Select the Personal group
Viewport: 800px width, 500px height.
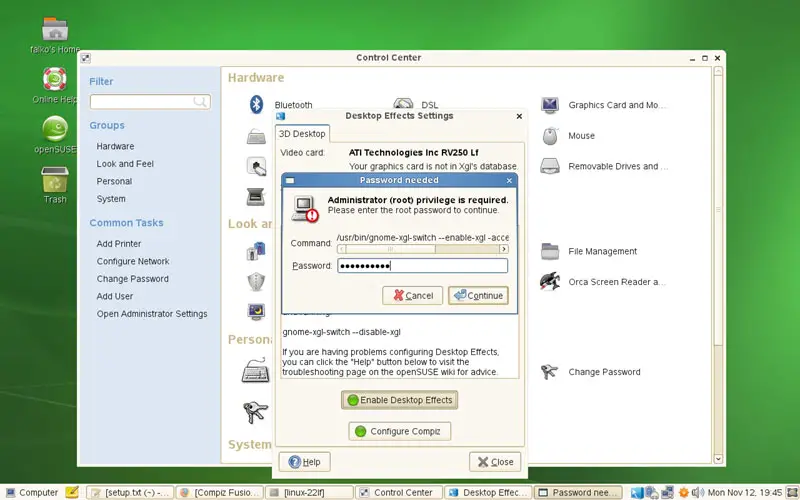point(114,181)
